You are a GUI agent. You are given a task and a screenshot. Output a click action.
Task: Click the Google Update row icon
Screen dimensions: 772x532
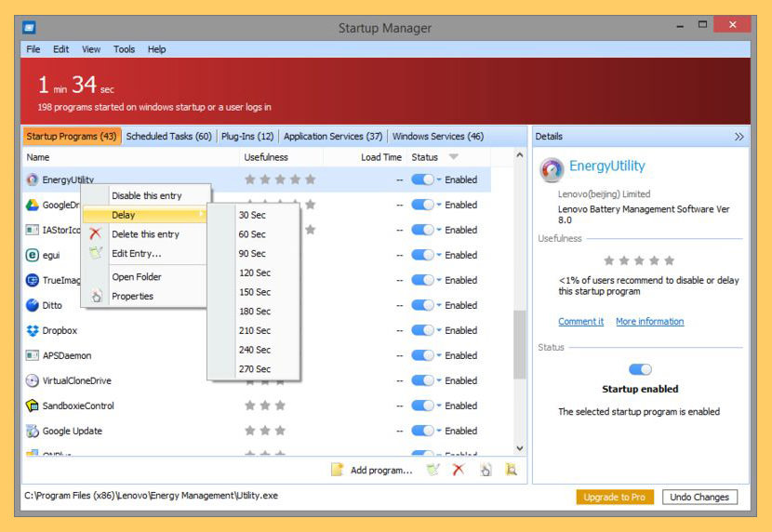tap(32, 431)
